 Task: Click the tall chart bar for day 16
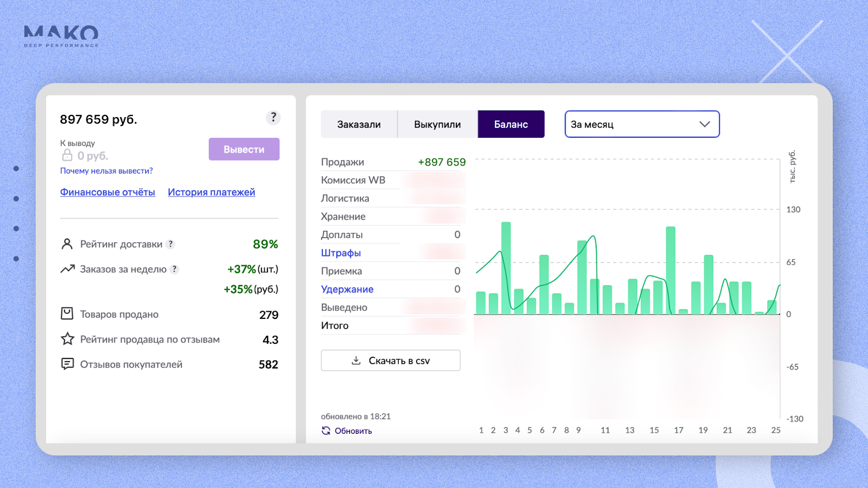pos(671,270)
